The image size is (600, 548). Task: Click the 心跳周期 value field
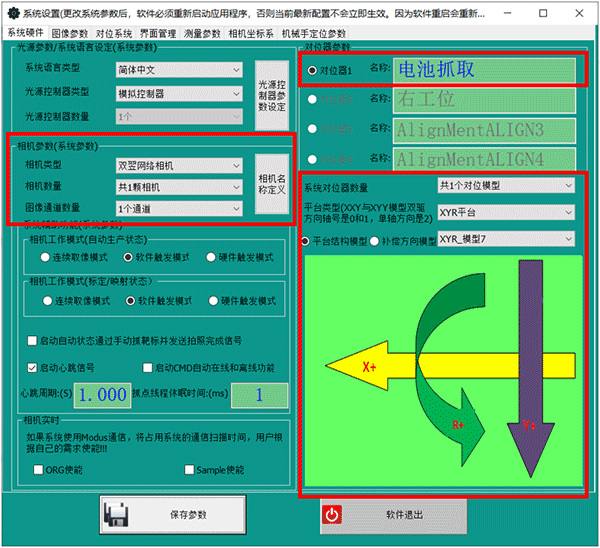103,395
